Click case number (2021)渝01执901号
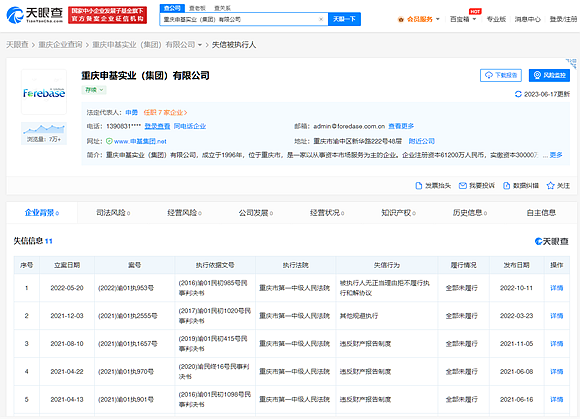Screen dimensions: 580x419 (x=126, y=400)
